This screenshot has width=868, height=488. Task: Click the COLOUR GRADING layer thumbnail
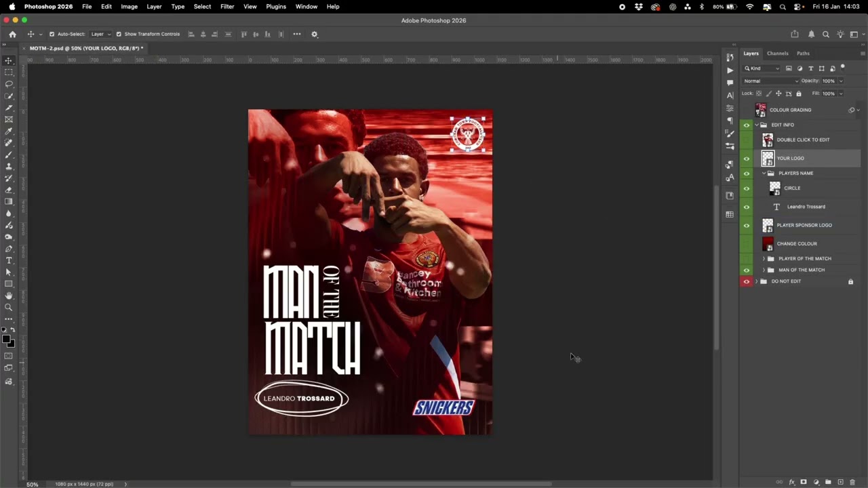coord(761,110)
